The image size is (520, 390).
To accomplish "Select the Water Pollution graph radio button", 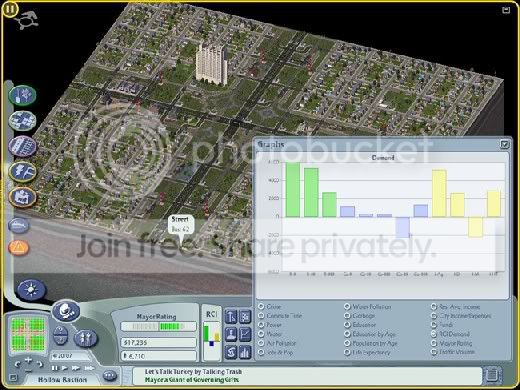I will pos(347,306).
